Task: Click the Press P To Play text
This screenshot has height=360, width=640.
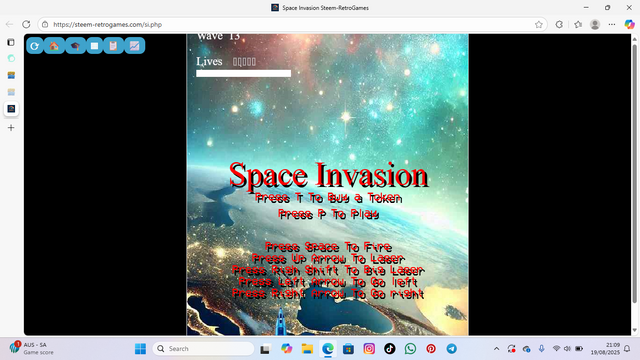Action: coord(329,214)
